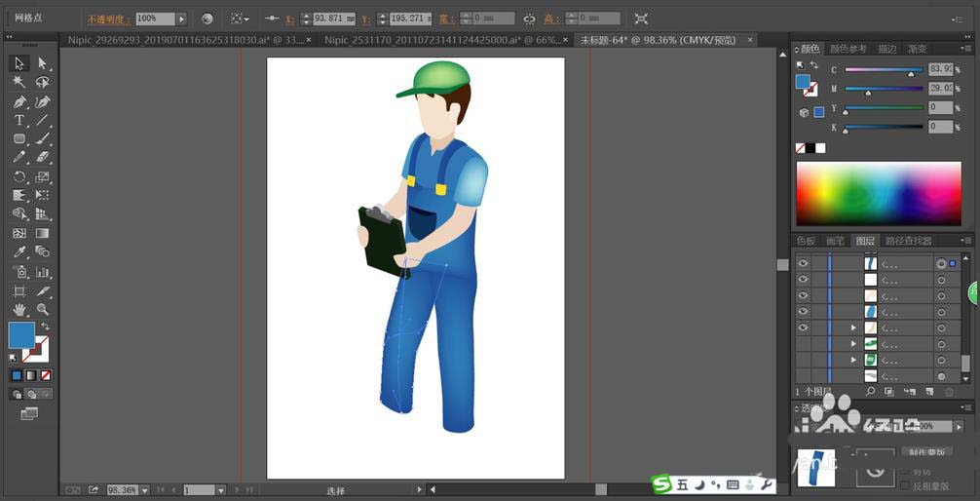Open zoom level 98.36% dropdown

coord(145,489)
